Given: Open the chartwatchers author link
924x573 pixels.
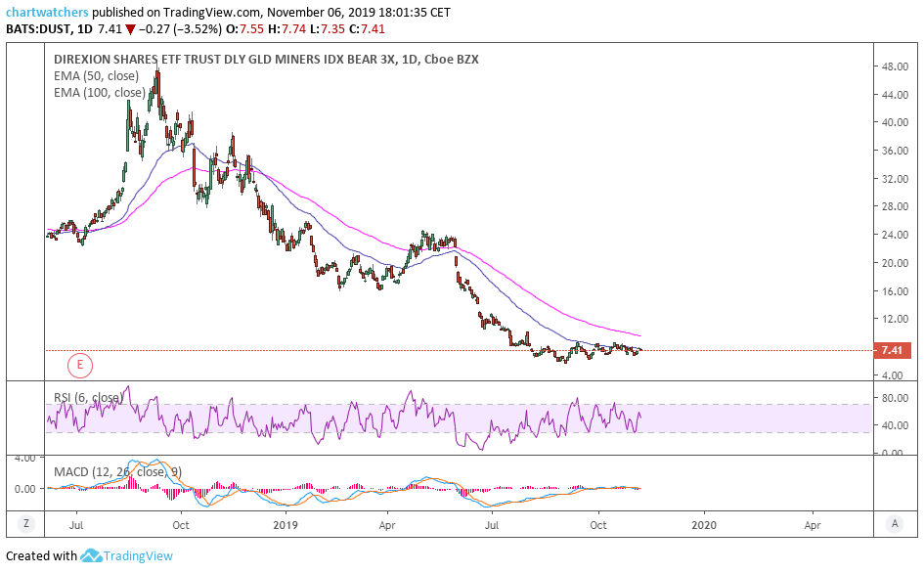Looking at the screenshot, I should [x=47, y=13].
